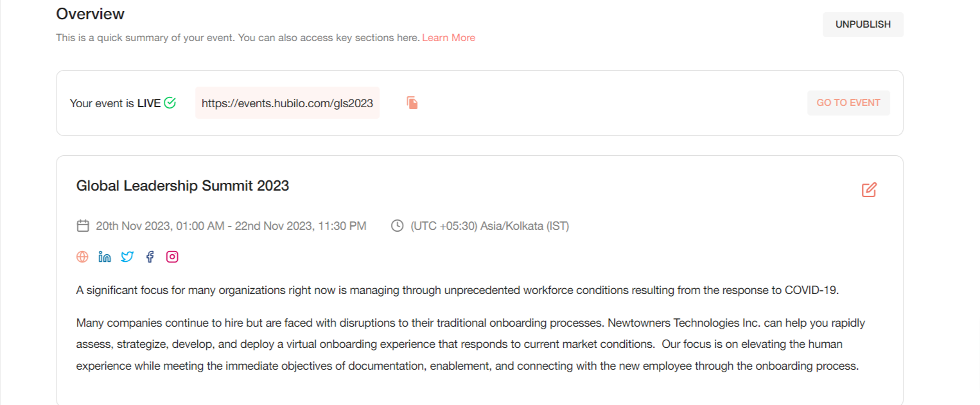980x405 pixels.
Task: Open the event website globe icon
Action: click(82, 257)
